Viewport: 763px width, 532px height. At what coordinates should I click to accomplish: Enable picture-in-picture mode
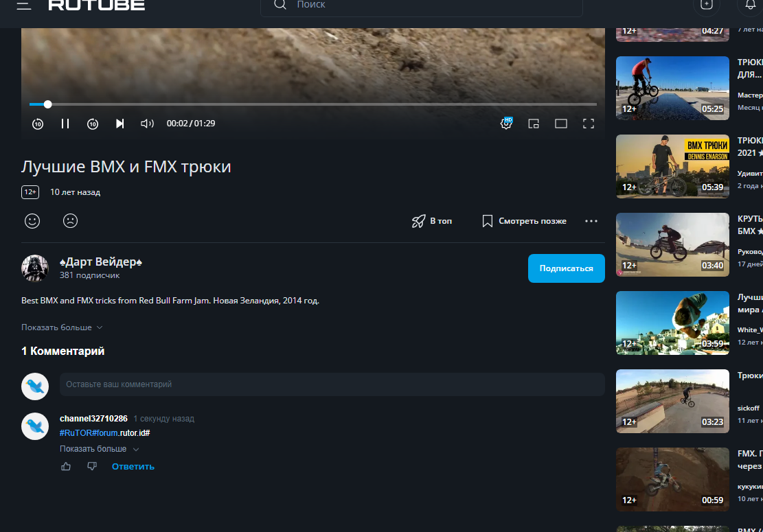(534, 124)
